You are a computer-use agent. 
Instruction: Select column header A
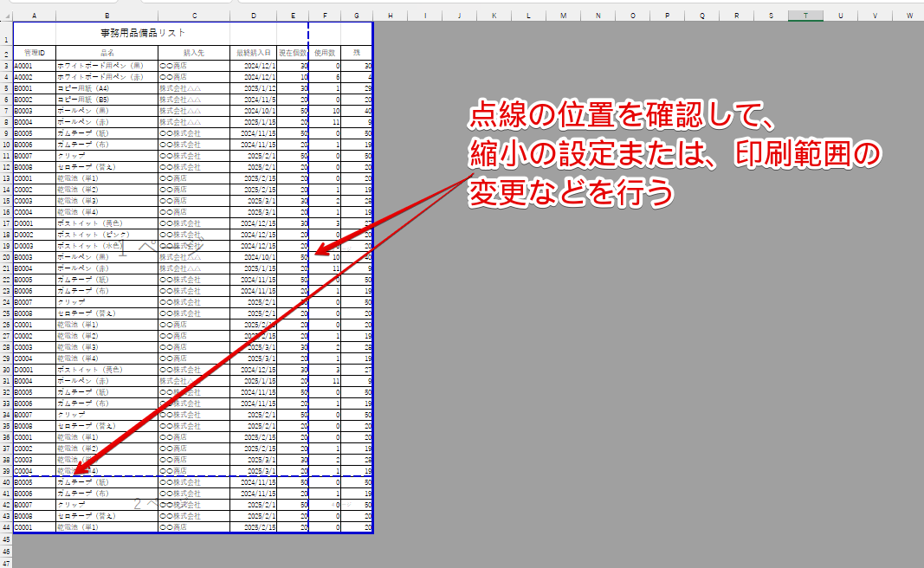coord(35,15)
